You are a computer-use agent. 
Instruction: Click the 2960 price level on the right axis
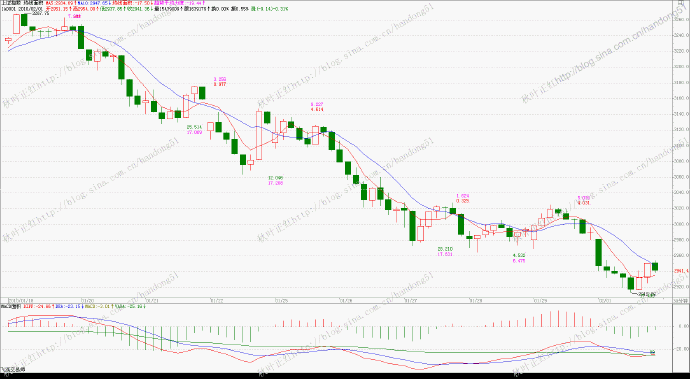(682, 256)
